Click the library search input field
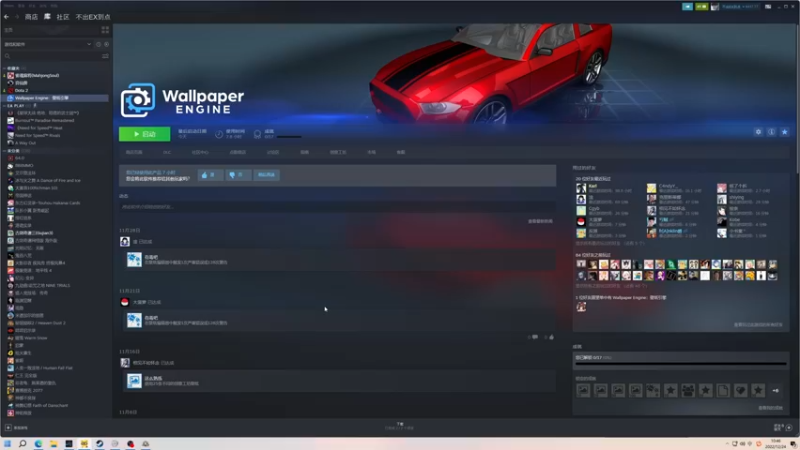Image resolution: width=800 pixels, height=450 pixels. (54, 56)
